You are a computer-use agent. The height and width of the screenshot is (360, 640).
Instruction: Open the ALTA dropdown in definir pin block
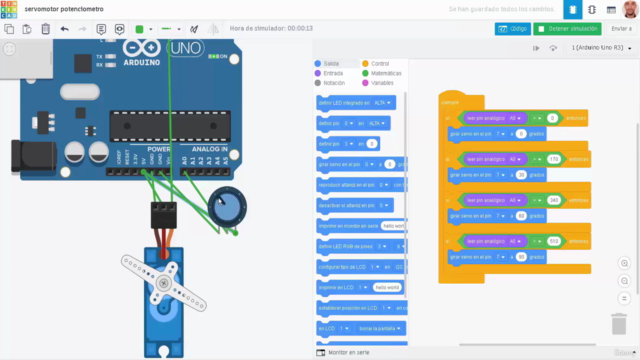click(377, 123)
